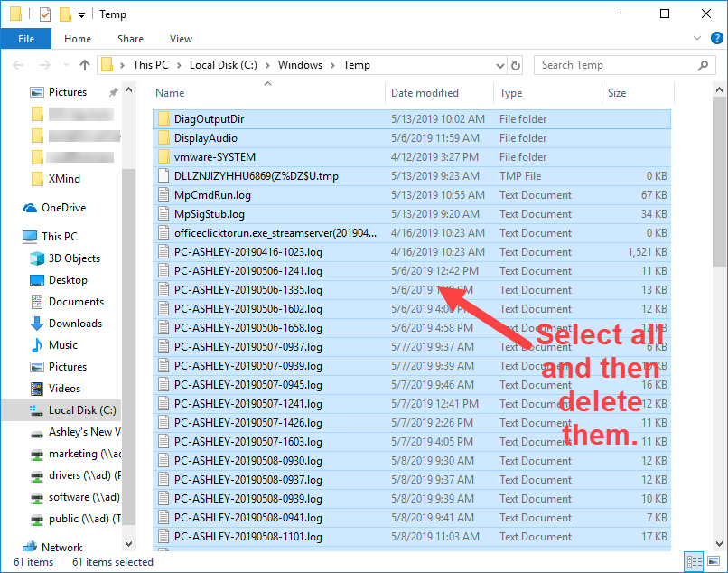Open the address bar history dropdown

[498, 65]
